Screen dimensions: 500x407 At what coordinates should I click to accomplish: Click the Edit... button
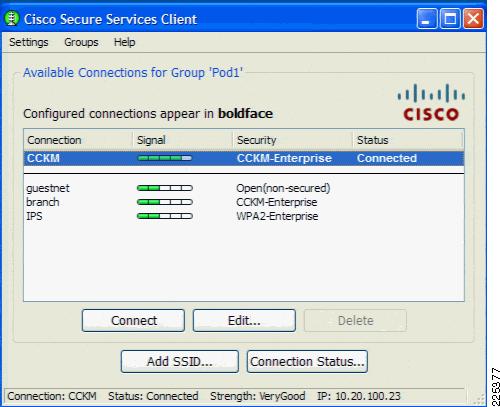pos(244,320)
